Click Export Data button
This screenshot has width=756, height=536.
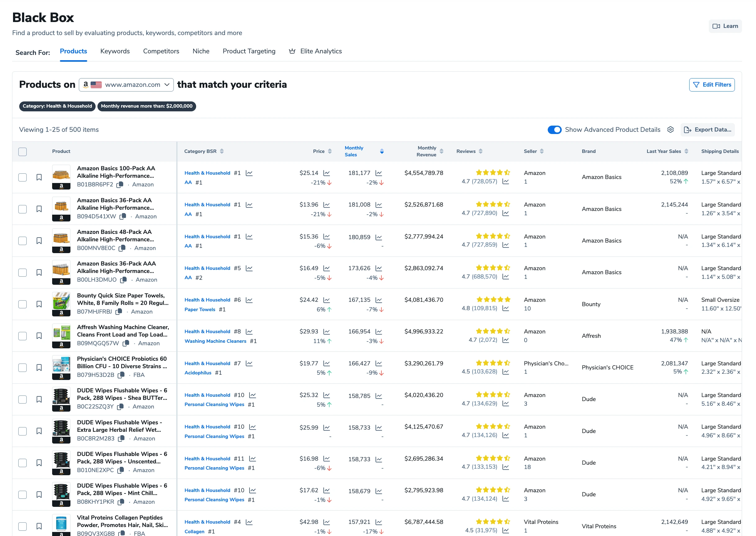click(x=707, y=130)
